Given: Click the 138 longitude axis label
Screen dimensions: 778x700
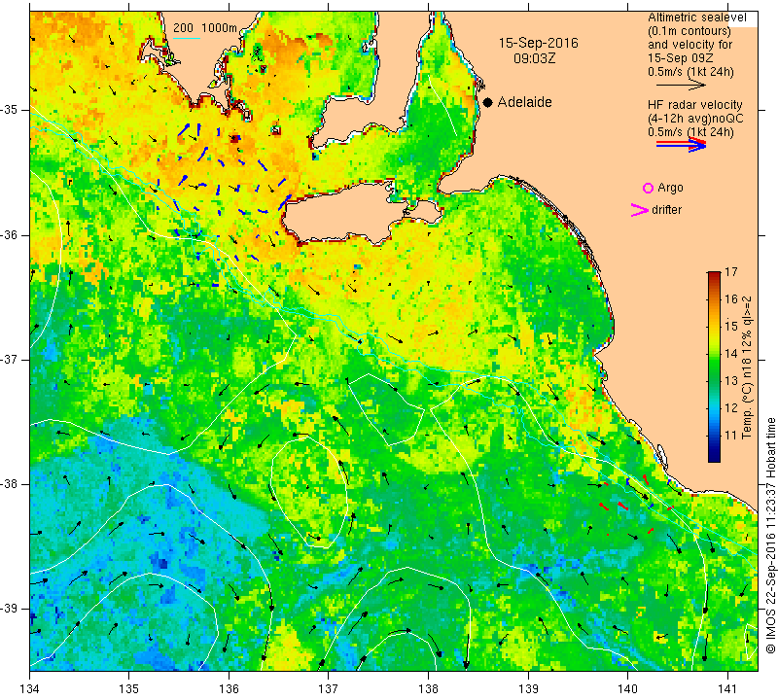Looking at the screenshot, I should coord(428,689).
